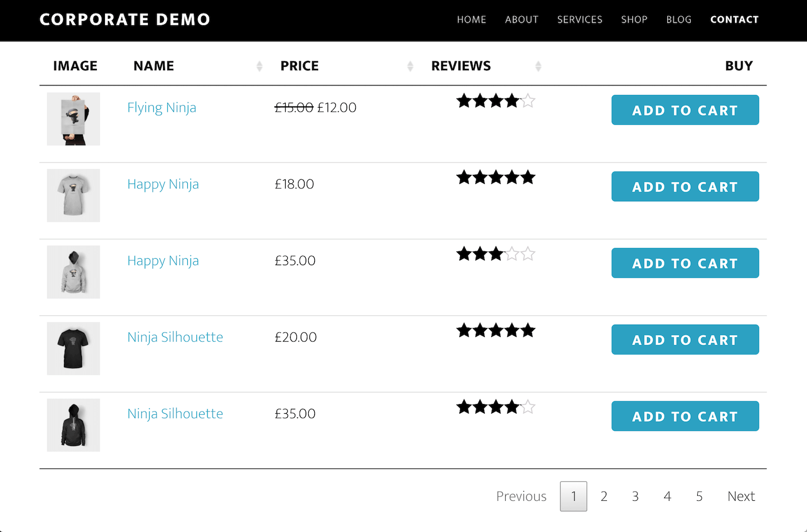Click the fifth star on Flying Ninja's rating
807x532 pixels.
click(x=528, y=101)
